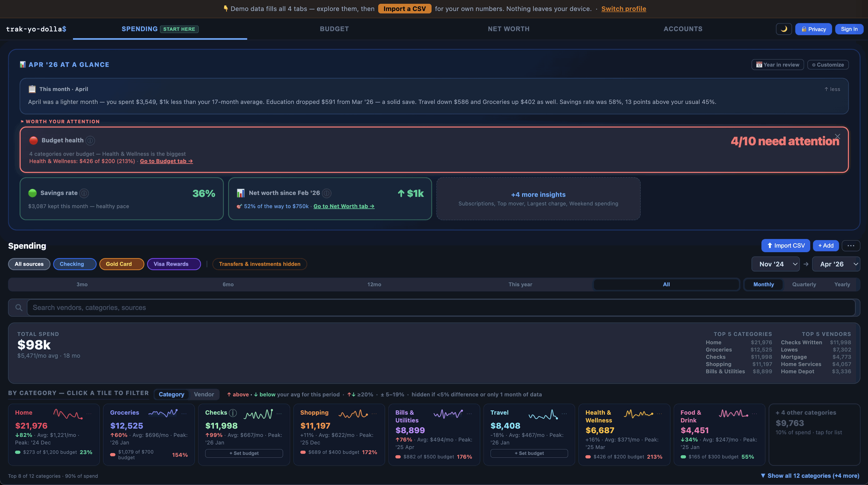
Task: Click the Travel category sparkline
Action: pyautogui.click(x=543, y=414)
